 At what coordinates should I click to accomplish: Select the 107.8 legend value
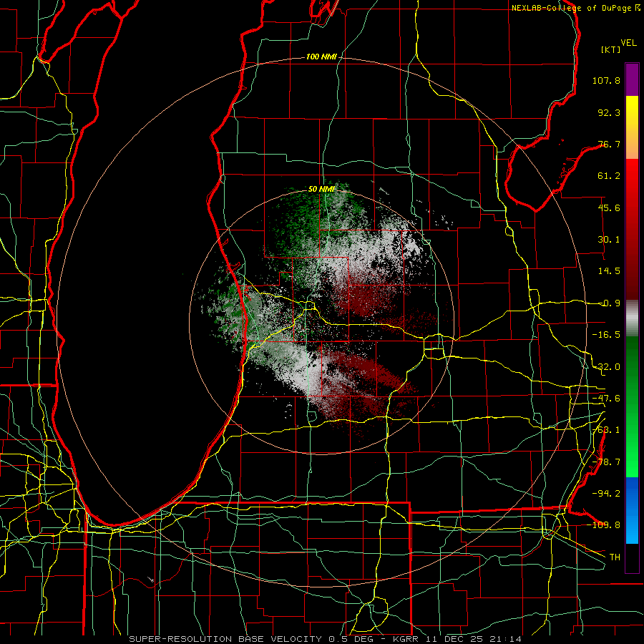[x=606, y=80]
